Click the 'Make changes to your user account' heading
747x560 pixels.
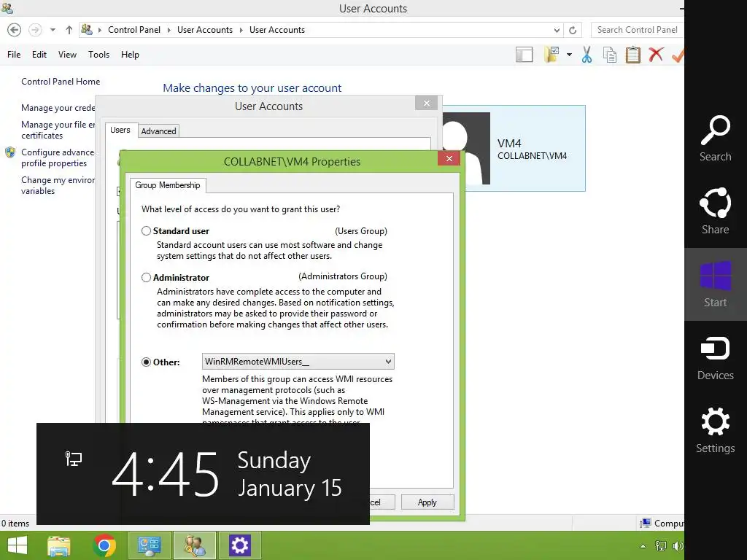pyautogui.click(x=252, y=88)
